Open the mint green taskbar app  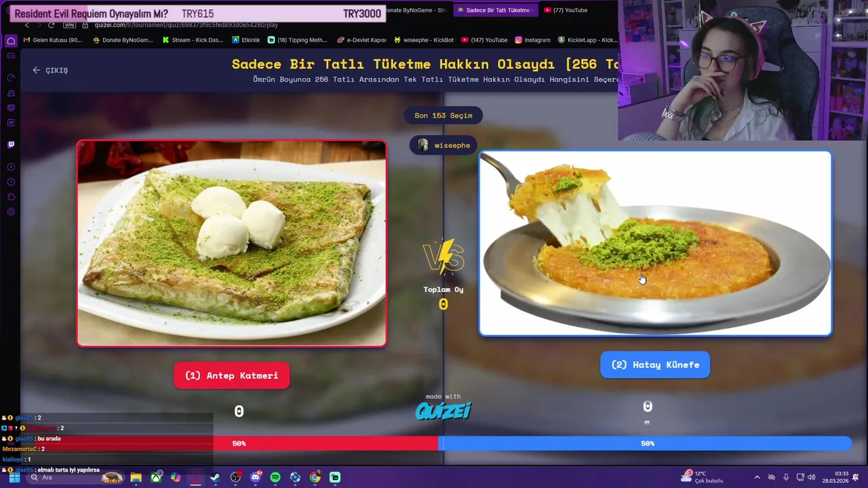click(x=335, y=477)
